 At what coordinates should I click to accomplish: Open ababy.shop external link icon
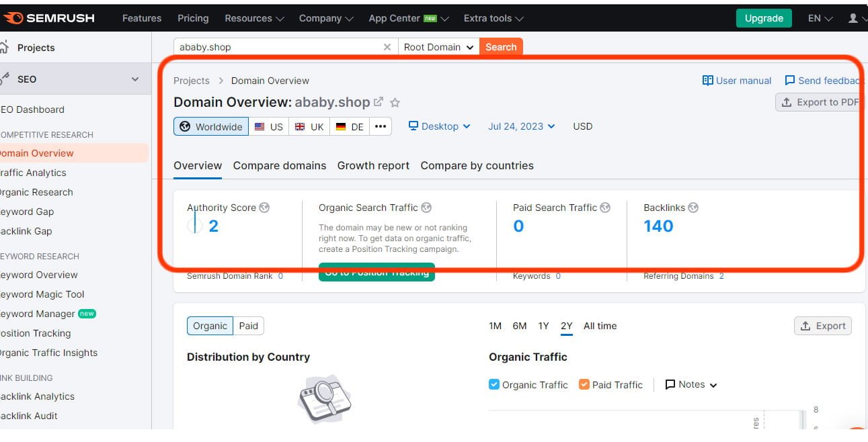tap(379, 102)
